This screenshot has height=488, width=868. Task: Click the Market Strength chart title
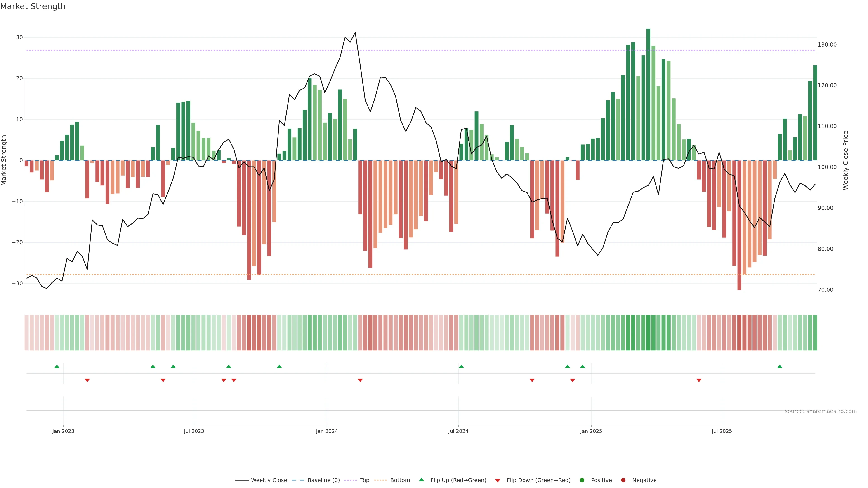pos(33,6)
